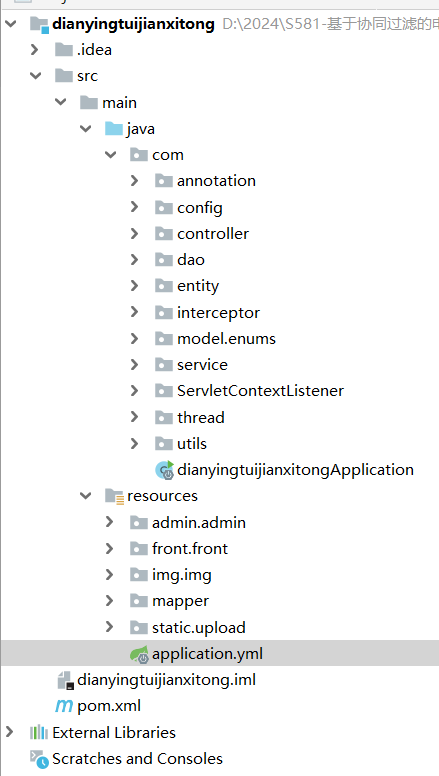Select the front.front folder
439x776 pixels.
[x=190, y=548]
